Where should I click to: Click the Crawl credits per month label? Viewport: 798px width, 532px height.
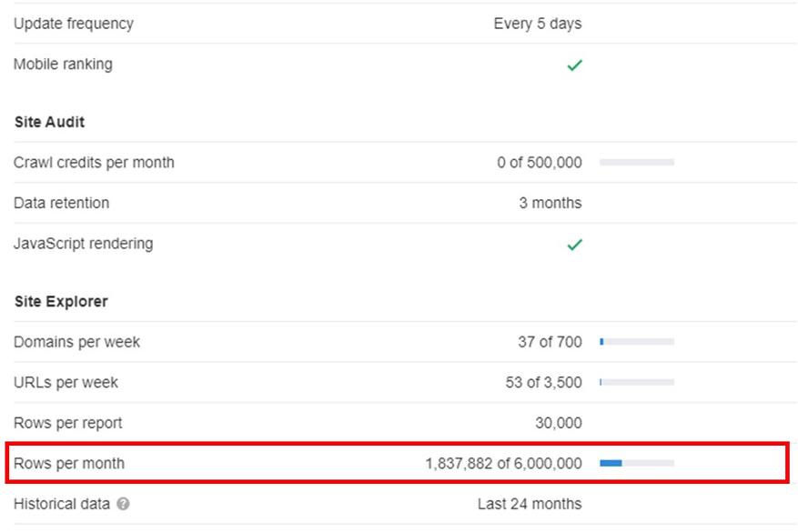tap(94, 163)
